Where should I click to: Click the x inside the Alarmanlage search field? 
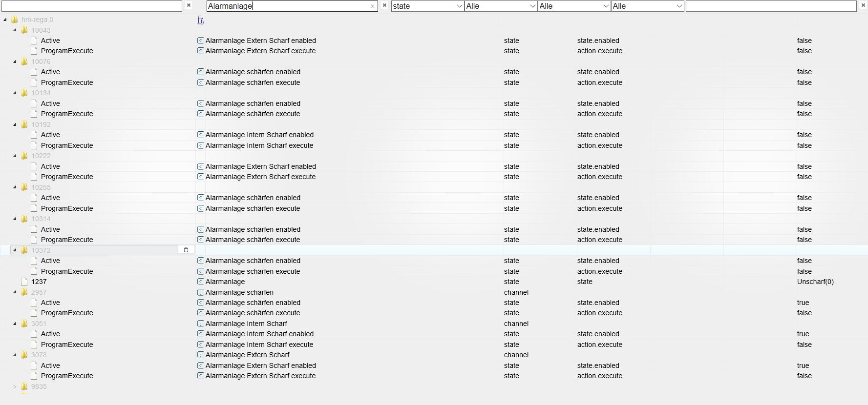(x=372, y=6)
